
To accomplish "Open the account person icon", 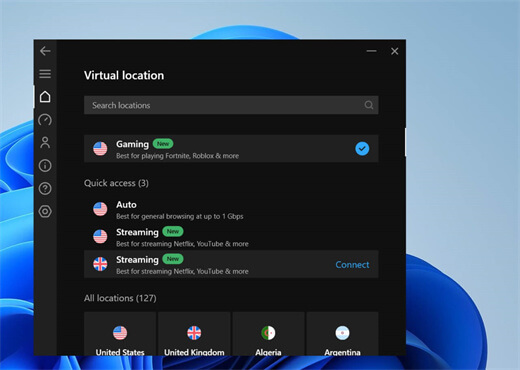I will tap(45, 143).
